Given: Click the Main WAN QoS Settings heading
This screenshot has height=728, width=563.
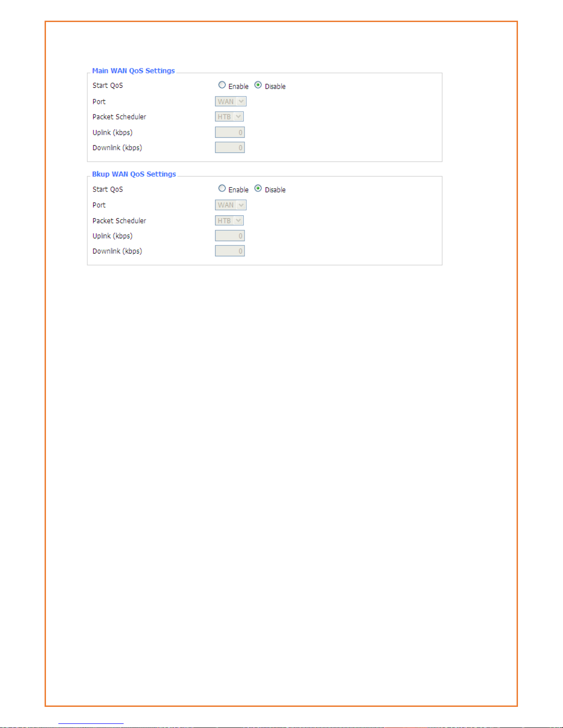Looking at the screenshot, I should coord(133,71).
